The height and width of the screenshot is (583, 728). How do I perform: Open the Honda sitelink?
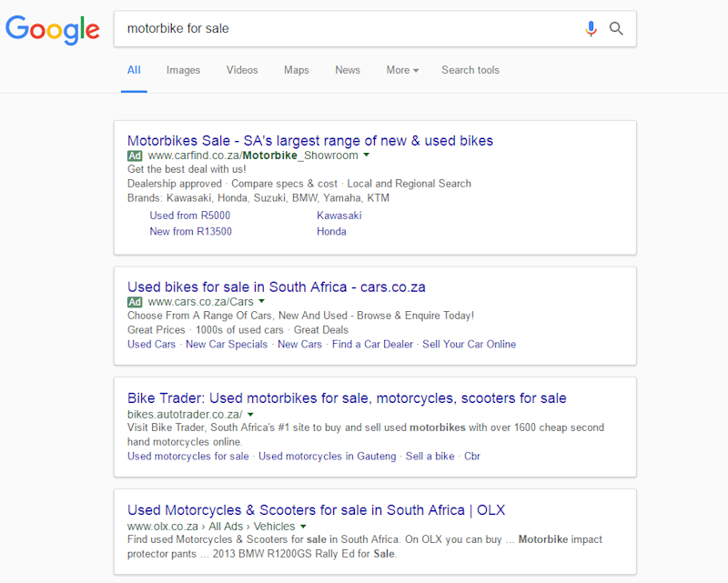331,231
